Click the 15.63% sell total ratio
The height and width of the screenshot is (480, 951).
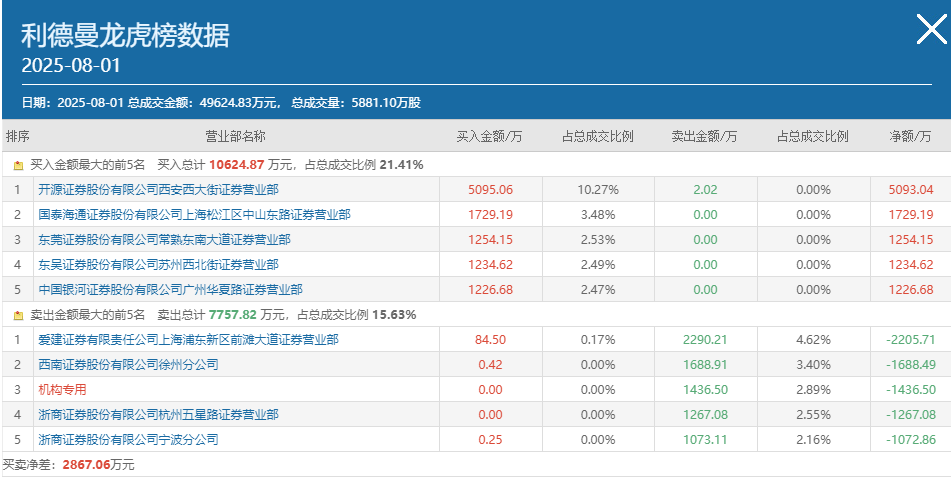tap(394, 314)
